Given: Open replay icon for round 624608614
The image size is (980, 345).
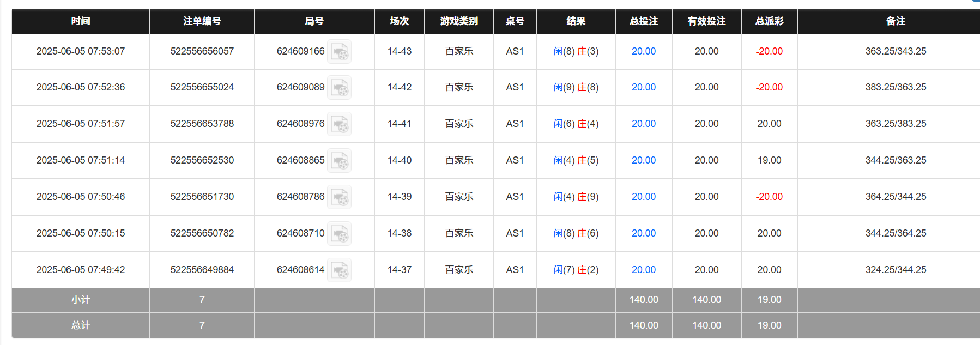Looking at the screenshot, I should coord(339,270).
